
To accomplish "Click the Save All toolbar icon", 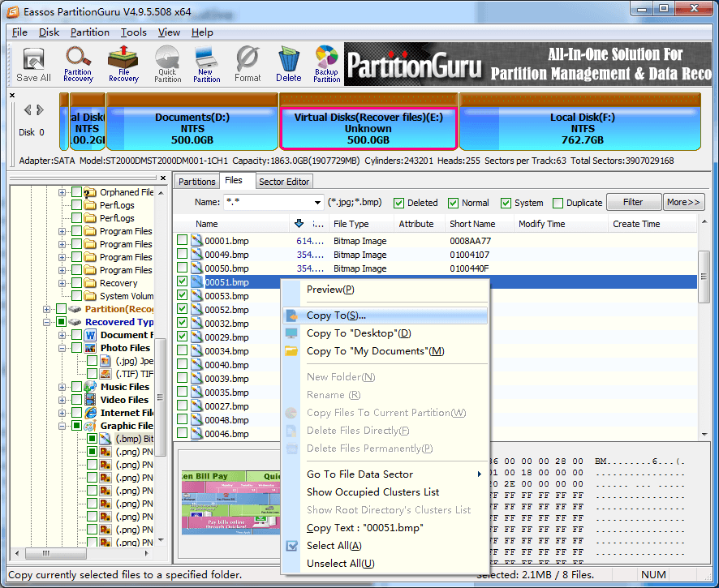I will [x=33, y=65].
